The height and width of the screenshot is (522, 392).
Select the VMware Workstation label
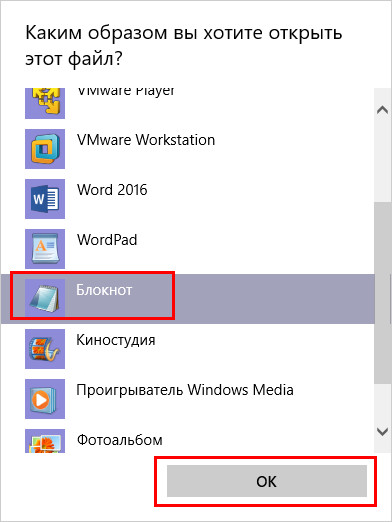pyautogui.click(x=146, y=140)
